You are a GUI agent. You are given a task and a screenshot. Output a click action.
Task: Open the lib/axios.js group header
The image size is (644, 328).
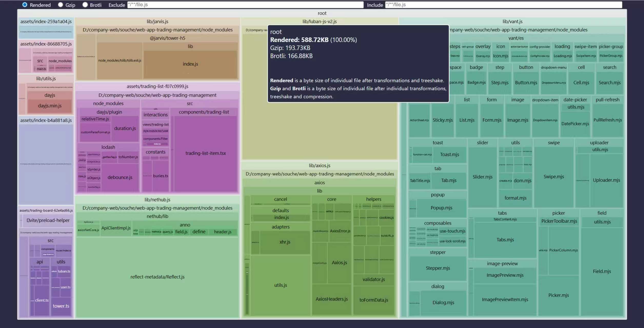(319, 166)
